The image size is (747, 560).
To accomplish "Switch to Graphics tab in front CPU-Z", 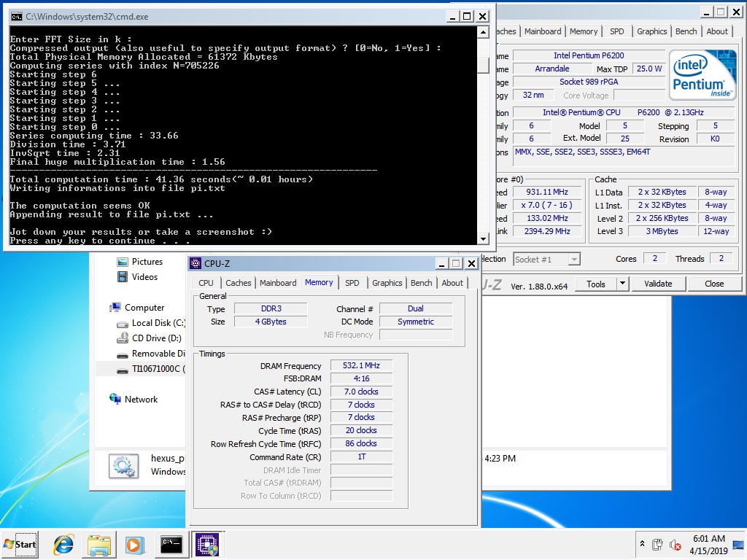I will pos(387,283).
